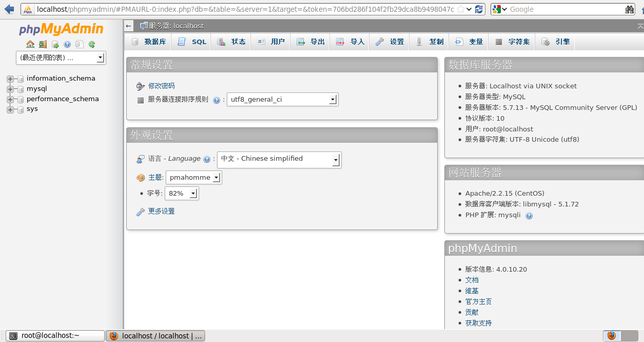Screen dimensions: 644x342
Task: Open phpMyAdmin documentation help icon in sidebar
Action: pos(67,44)
